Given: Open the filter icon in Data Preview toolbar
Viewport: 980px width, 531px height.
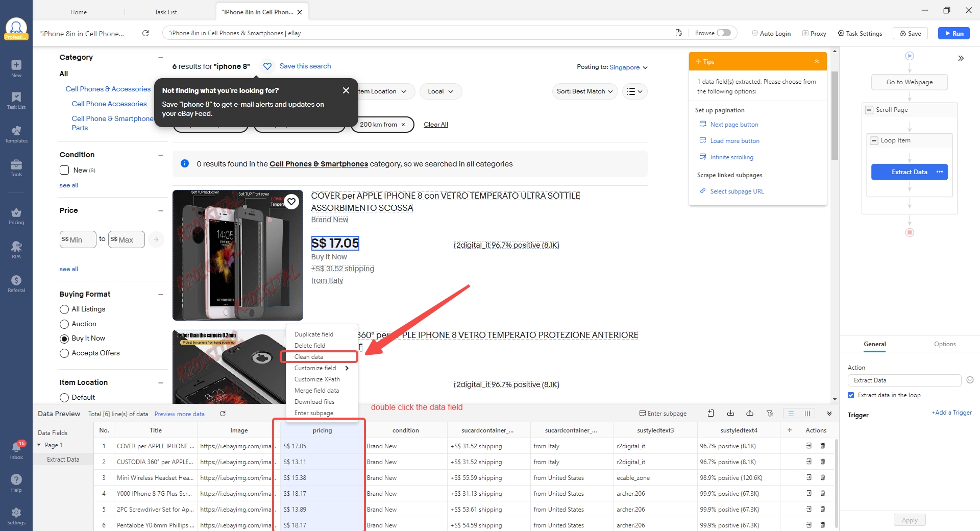Looking at the screenshot, I should point(770,414).
